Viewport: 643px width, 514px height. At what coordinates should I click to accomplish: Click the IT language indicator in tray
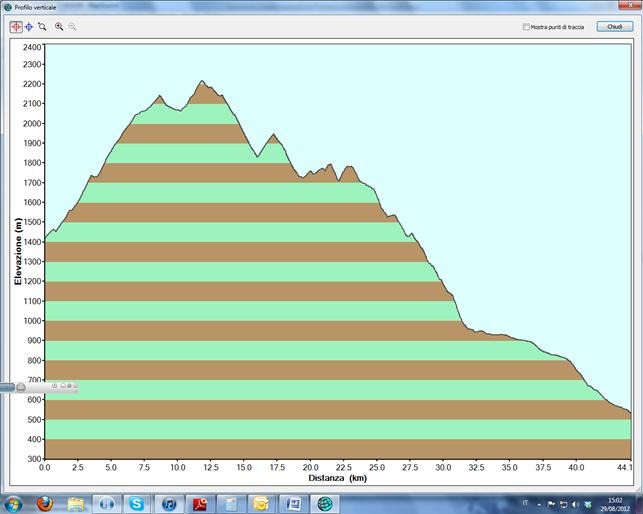(x=525, y=502)
